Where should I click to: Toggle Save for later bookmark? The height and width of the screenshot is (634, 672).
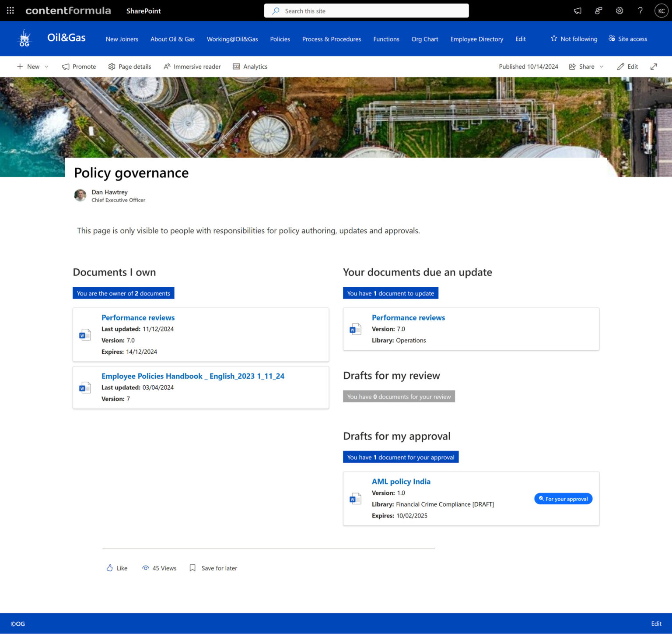pyautogui.click(x=213, y=568)
